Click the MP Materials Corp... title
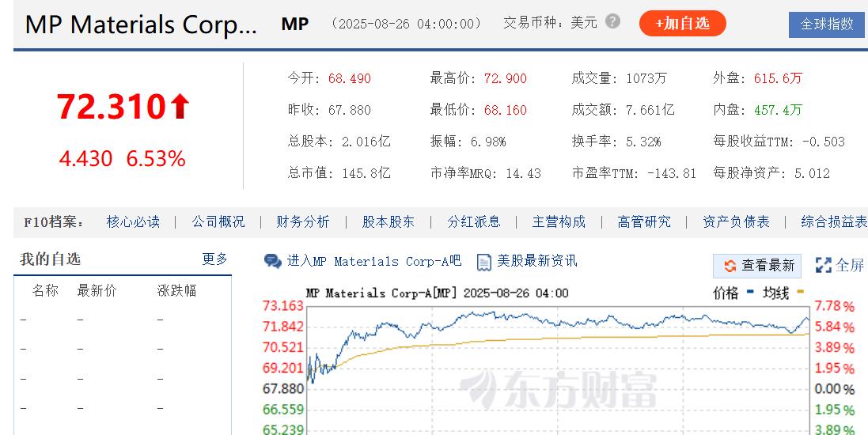The image size is (868, 435). (x=141, y=25)
